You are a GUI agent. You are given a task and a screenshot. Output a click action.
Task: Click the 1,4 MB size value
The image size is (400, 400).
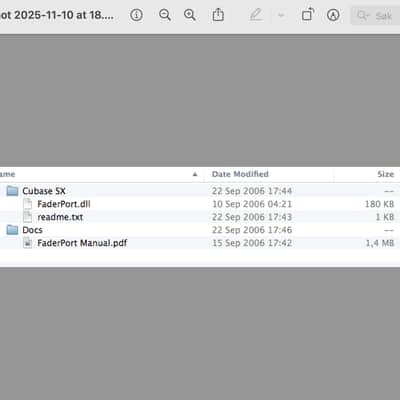[x=380, y=243]
